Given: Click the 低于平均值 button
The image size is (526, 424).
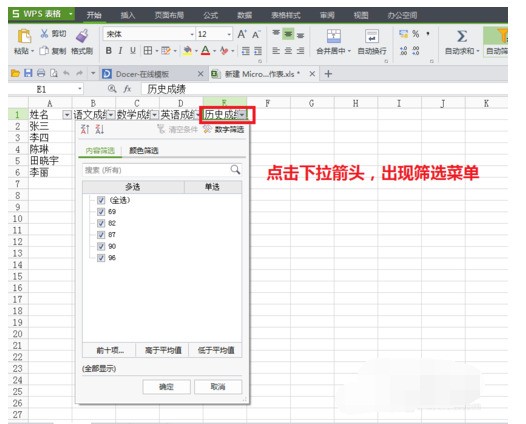Looking at the screenshot, I should 216,351.
